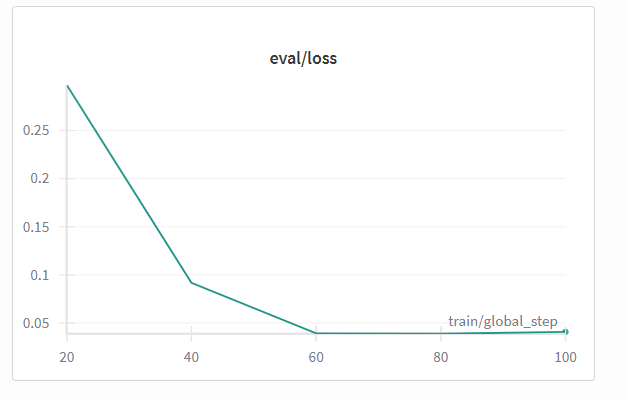This screenshot has width=628, height=400.
Task: Click the loss curve minimum at step 60
Action: tap(316, 333)
